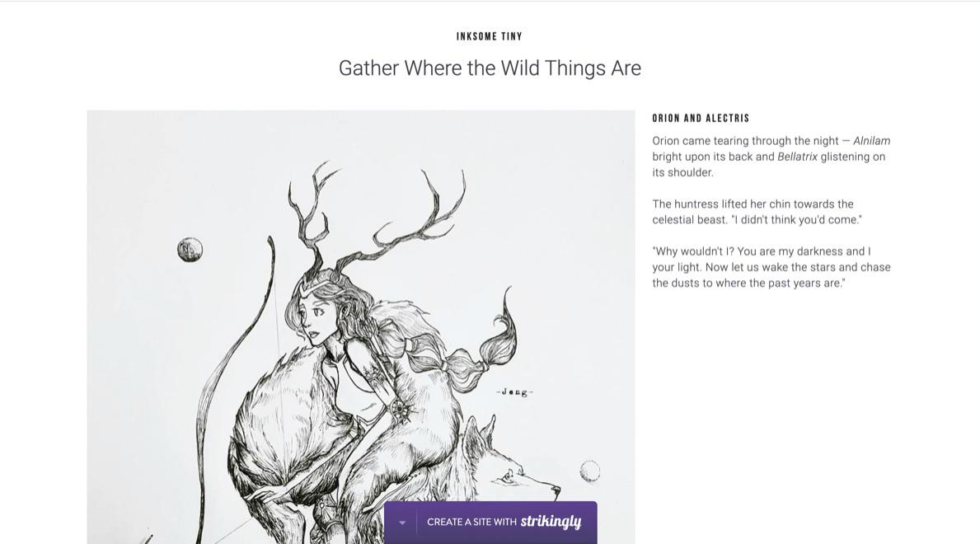Image resolution: width=980 pixels, height=544 pixels.
Task: Click the italic word 'Alnilam'
Action: coord(871,141)
